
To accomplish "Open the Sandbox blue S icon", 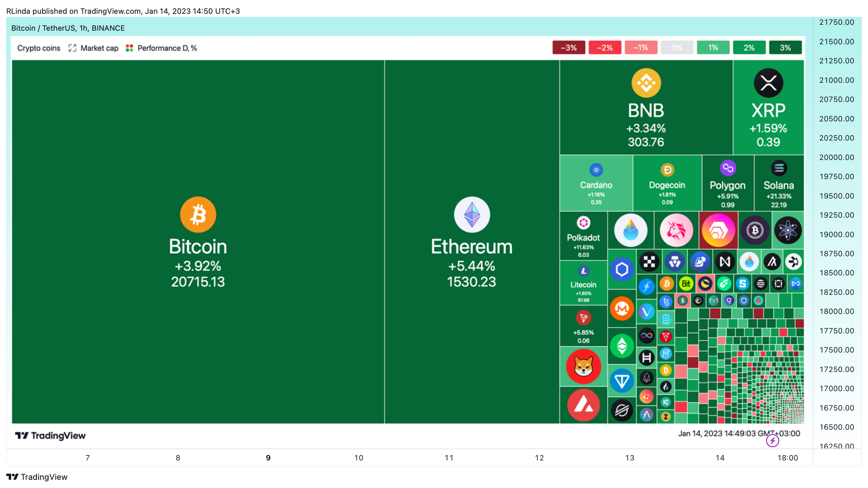I will [743, 284].
